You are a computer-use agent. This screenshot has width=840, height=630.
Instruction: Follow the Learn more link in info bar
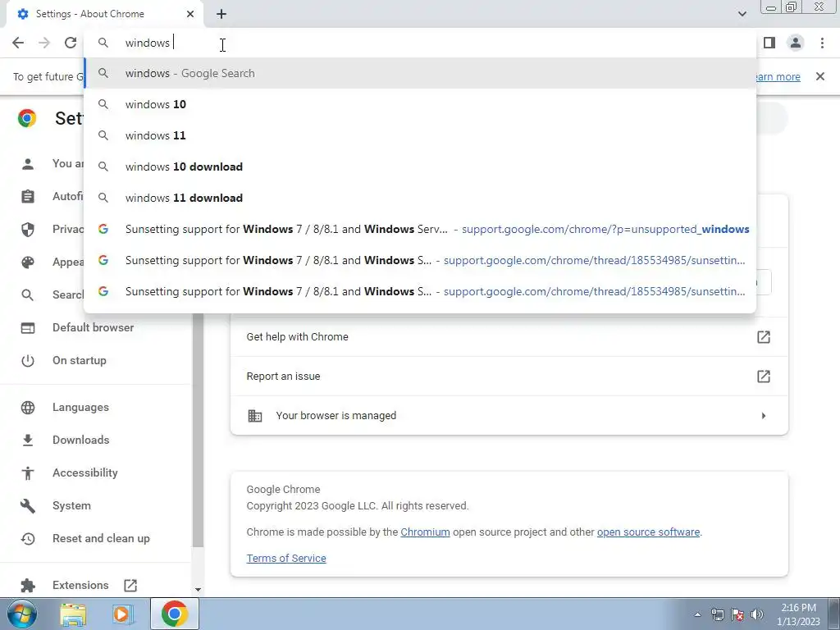tap(778, 76)
